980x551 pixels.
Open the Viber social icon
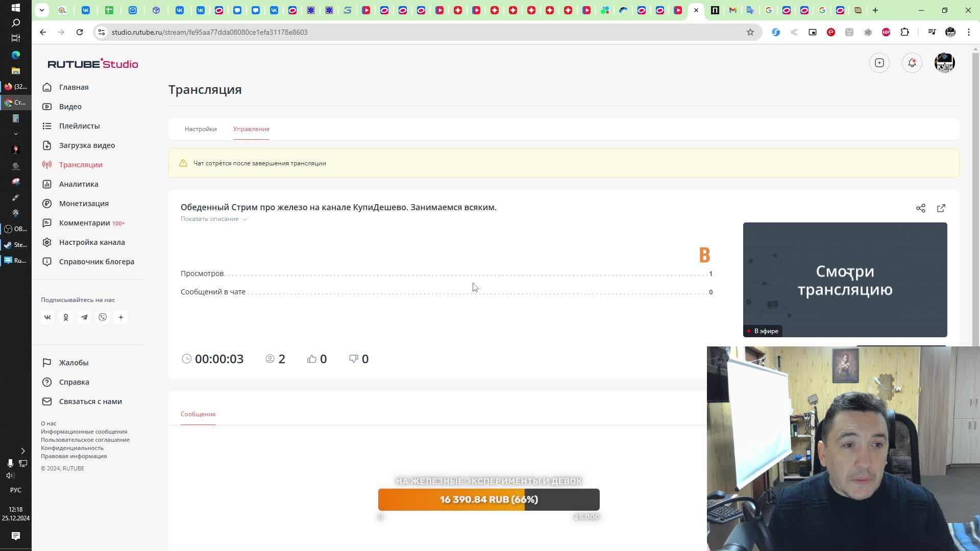[x=103, y=317]
